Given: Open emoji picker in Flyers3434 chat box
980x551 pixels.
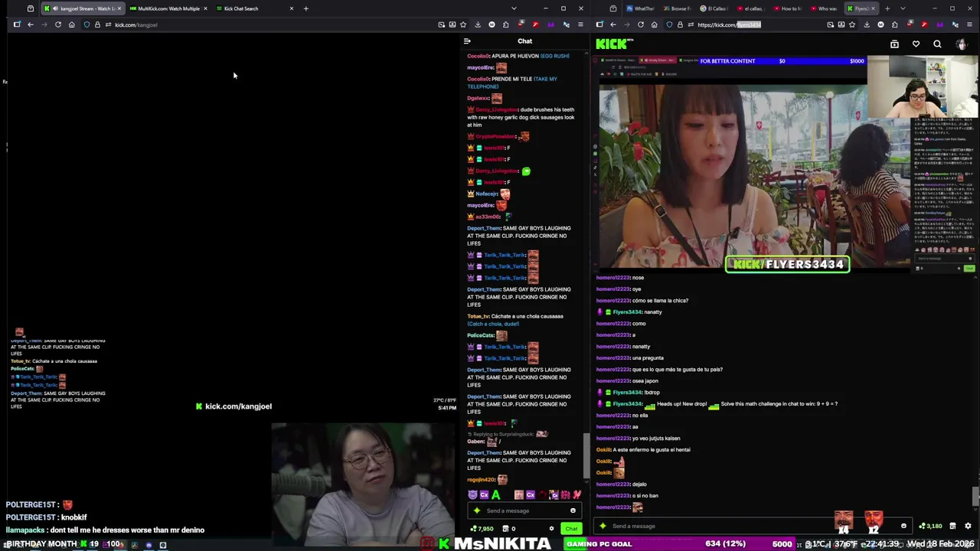Looking at the screenshot, I should click(903, 526).
